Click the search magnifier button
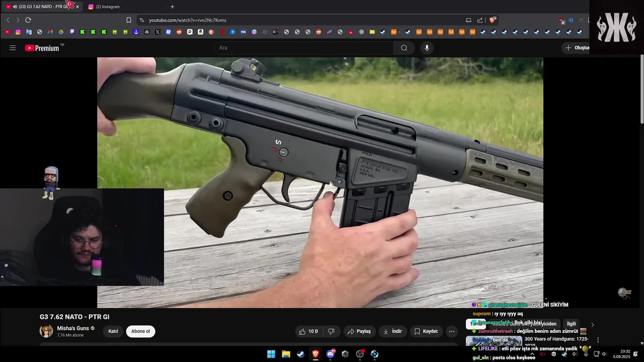Image resolution: width=644 pixels, height=362 pixels. pos(404,48)
